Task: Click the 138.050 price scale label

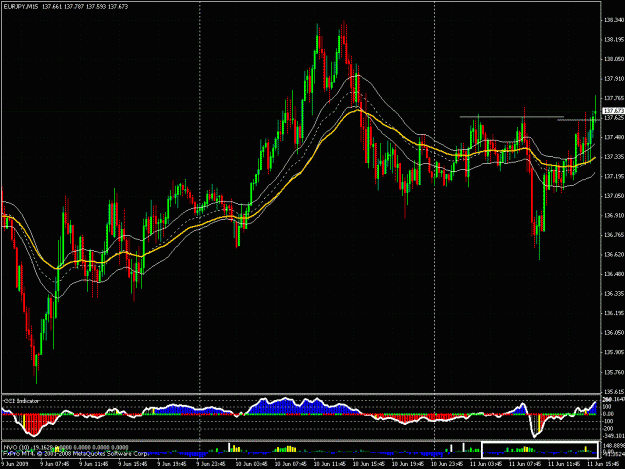Action: click(614, 59)
